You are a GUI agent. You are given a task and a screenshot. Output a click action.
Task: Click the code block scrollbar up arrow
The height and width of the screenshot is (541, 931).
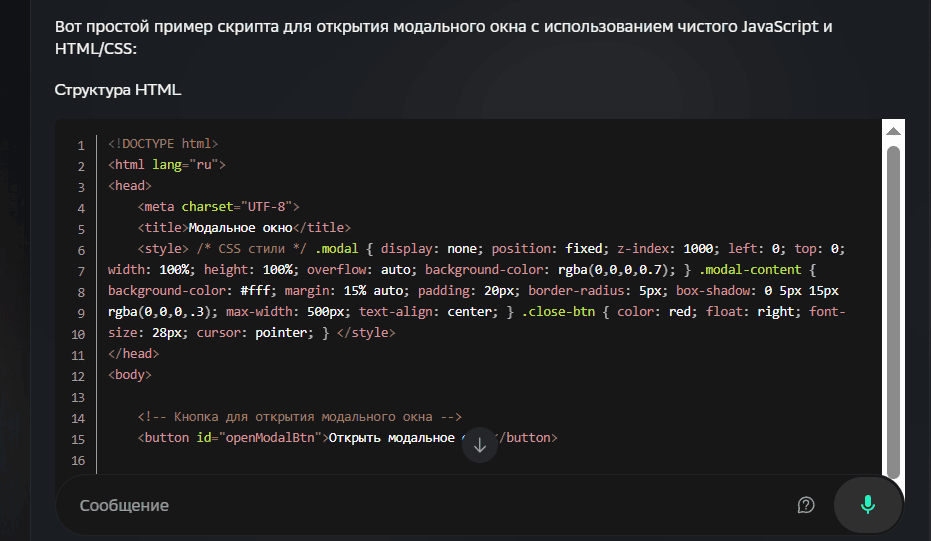[x=893, y=131]
